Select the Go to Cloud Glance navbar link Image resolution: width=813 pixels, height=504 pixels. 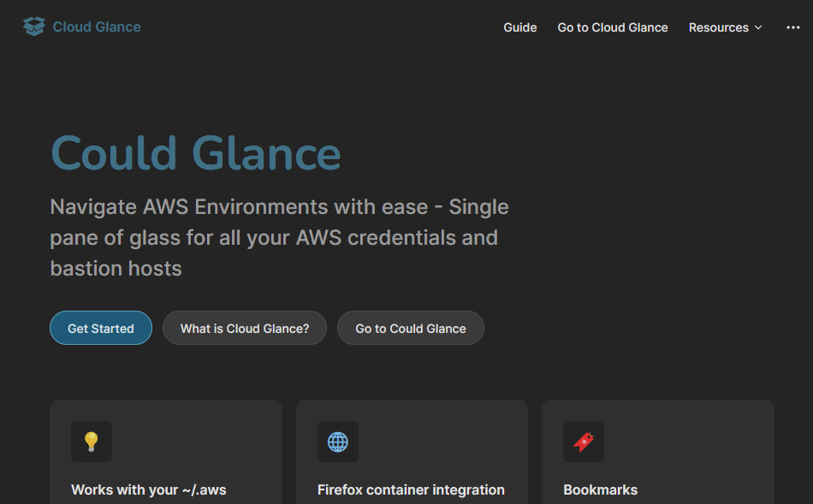click(612, 27)
